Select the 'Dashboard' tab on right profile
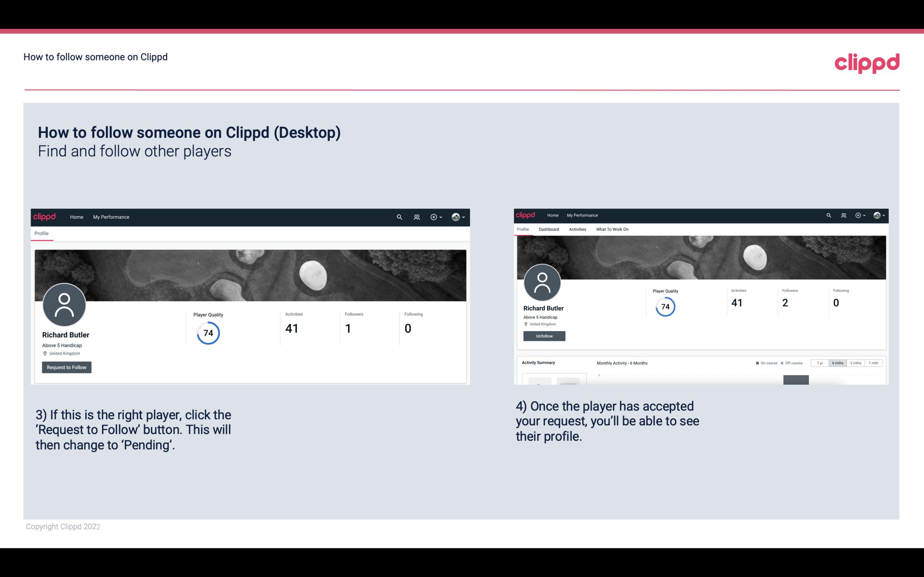Screen dimensions: 924x577 548,229
